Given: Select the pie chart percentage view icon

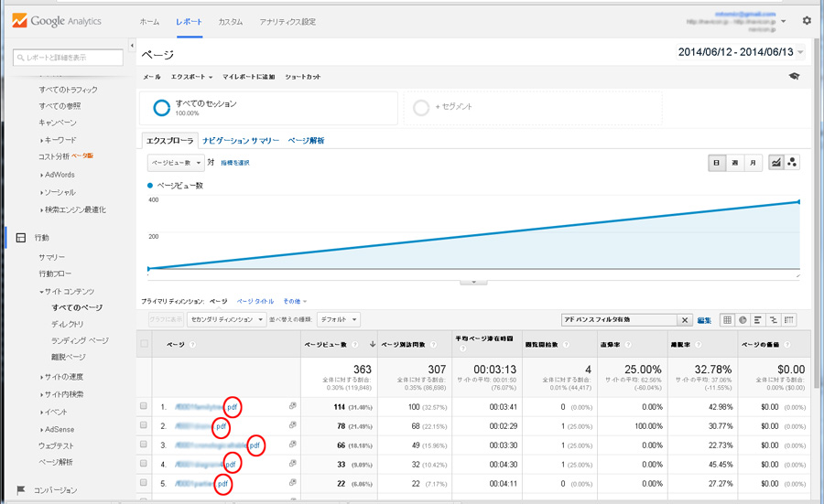Looking at the screenshot, I should point(743,319).
